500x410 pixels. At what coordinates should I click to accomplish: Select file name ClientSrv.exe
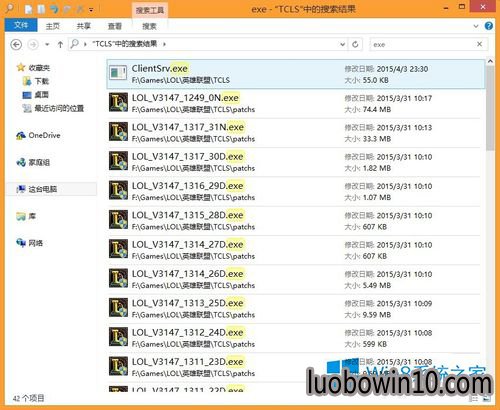point(160,68)
